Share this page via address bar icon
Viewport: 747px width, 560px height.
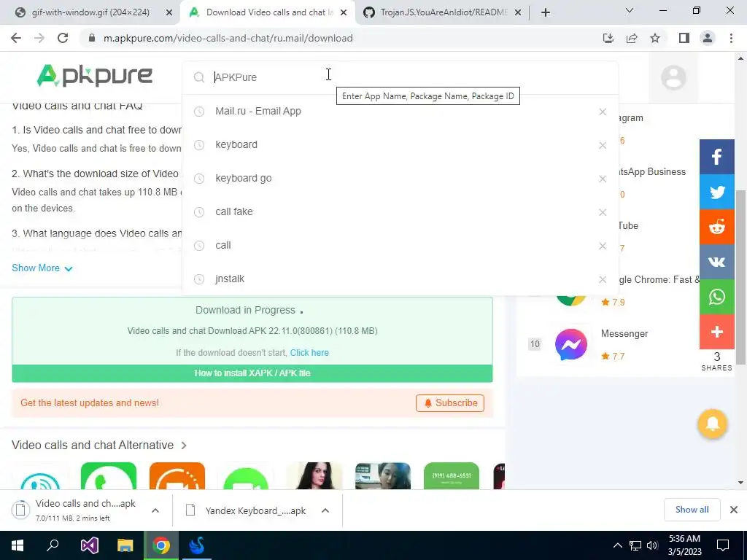click(632, 38)
